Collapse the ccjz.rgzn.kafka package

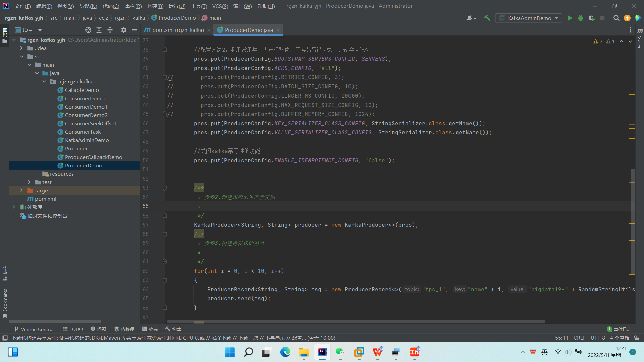point(44,81)
